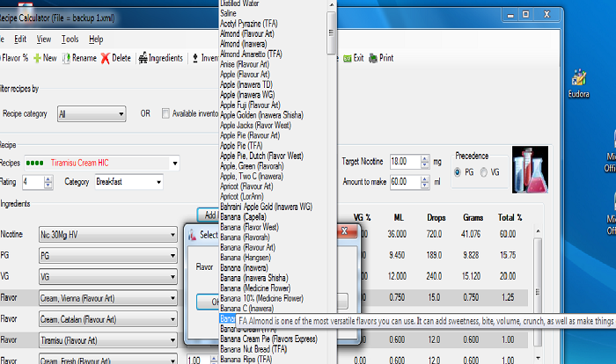Click the 36.000 ML value for Nicotine

(x=397, y=235)
